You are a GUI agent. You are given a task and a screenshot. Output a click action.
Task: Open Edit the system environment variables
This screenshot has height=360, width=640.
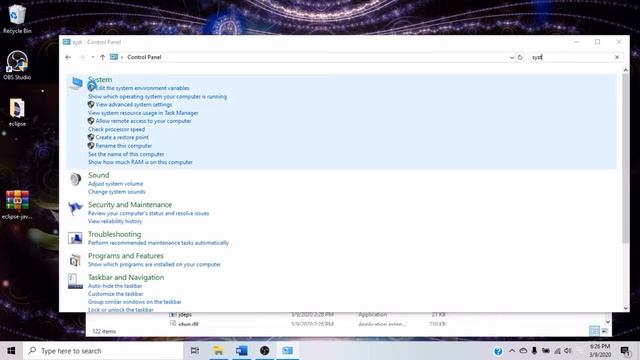coord(142,88)
